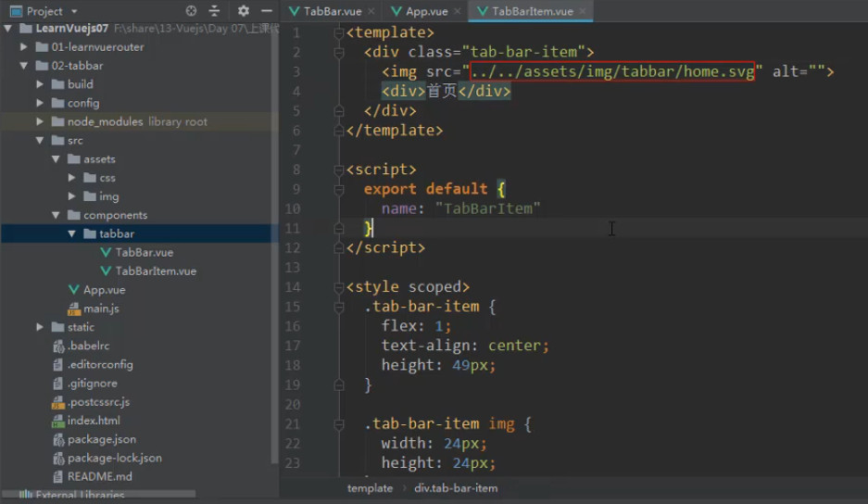
Task: Open main.js in project tree
Action: pos(101,309)
